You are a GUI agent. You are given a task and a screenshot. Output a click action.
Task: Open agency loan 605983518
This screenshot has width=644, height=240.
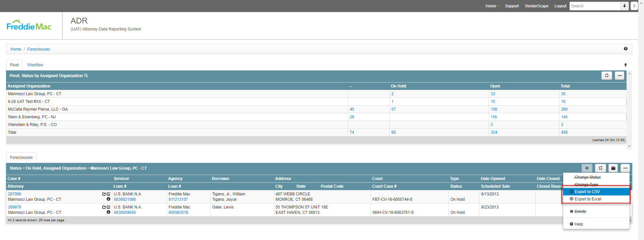coord(178,213)
